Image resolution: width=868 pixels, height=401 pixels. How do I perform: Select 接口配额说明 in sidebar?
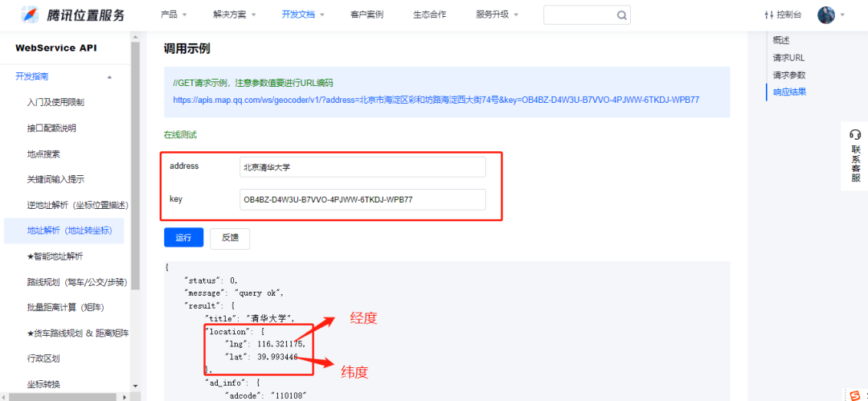(51, 128)
